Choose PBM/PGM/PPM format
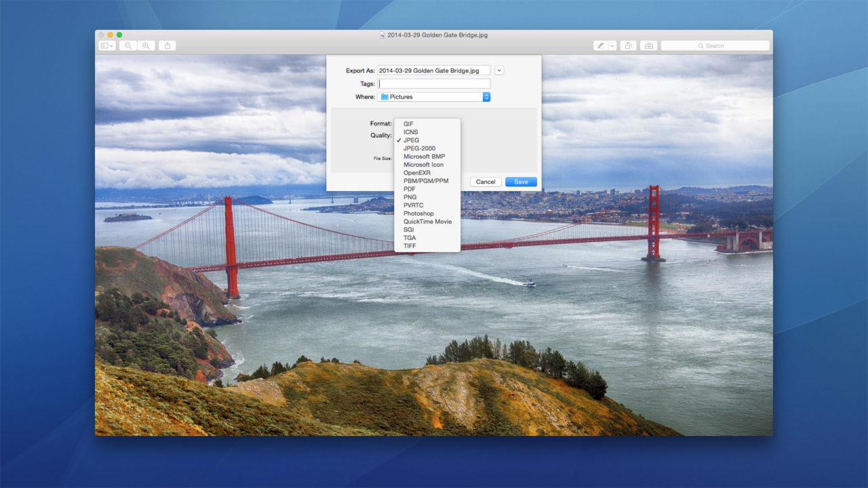 [x=427, y=181]
